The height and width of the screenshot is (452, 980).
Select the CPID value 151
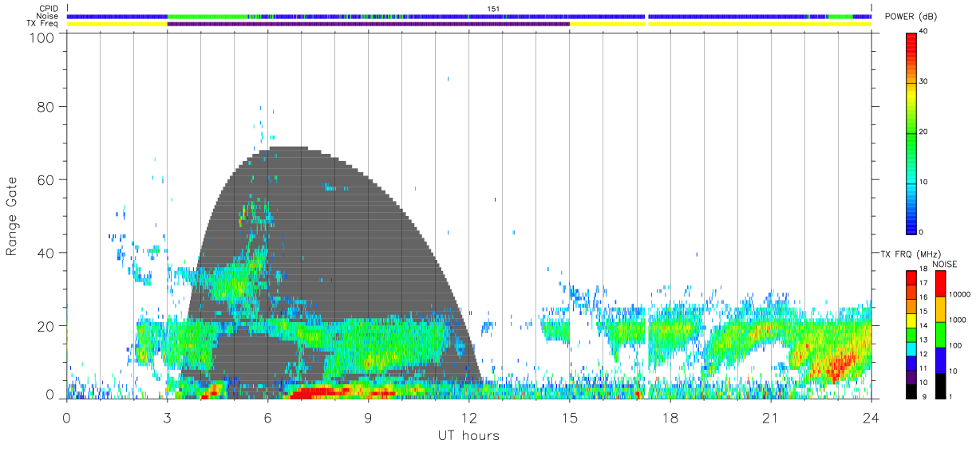tap(493, 9)
